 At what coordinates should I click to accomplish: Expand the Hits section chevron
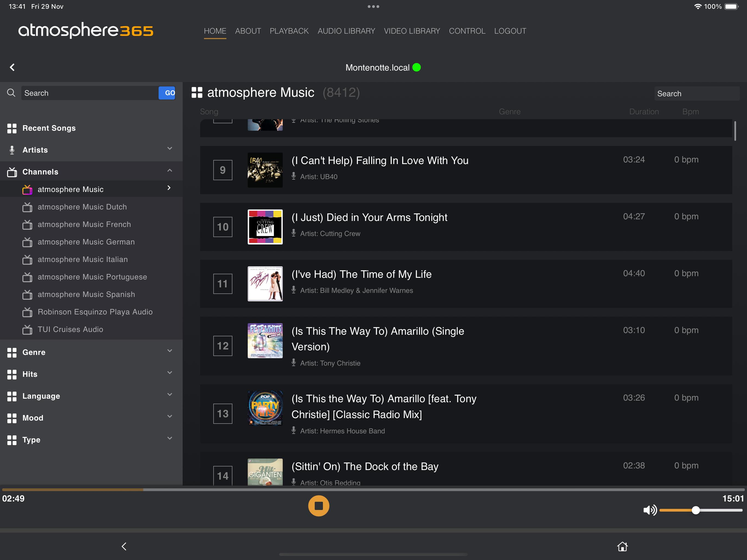tap(170, 373)
